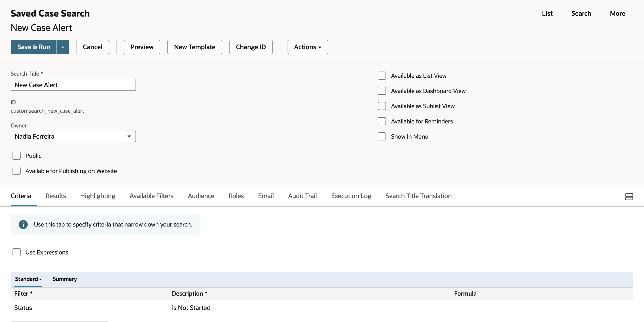
Task: Select the Standard criteria subtab
Action: click(x=28, y=279)
